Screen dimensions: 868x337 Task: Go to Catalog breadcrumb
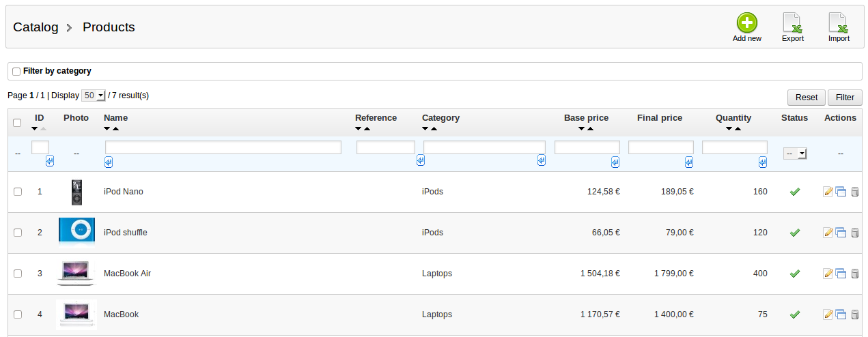tap(36, 27)
